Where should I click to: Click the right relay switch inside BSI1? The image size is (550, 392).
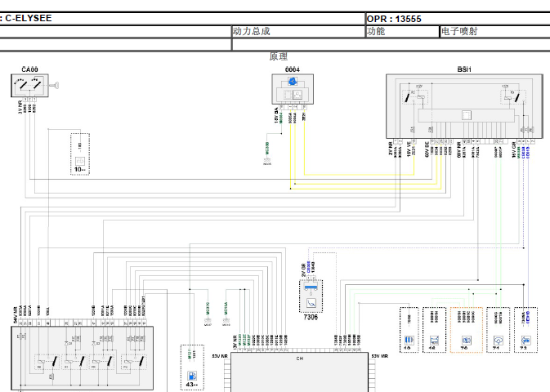tap(516, 97)
